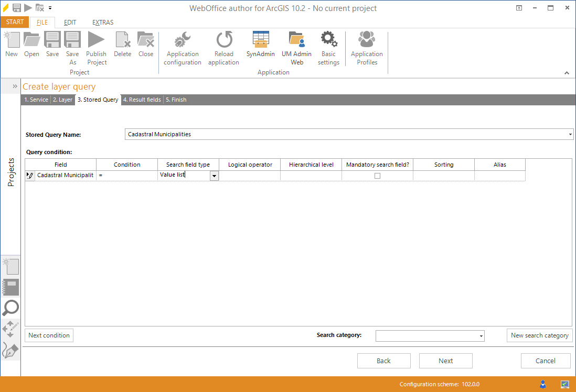
Task: Open the Search field type dropdown
Action: click(214, 176)
